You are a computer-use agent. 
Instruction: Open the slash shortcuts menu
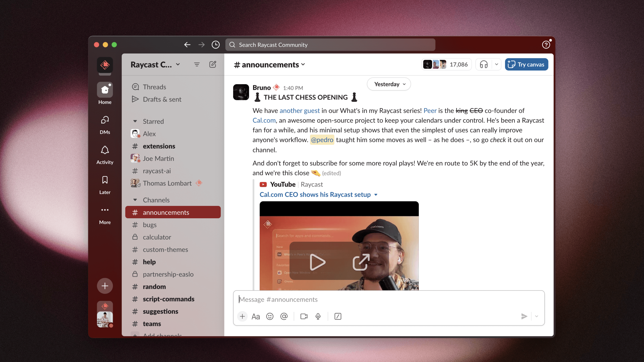(338, 316)
